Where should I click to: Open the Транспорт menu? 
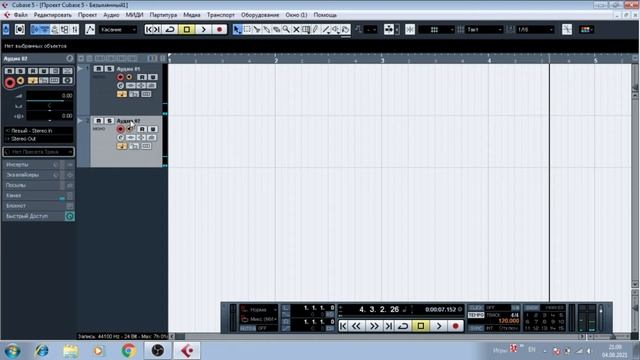tap(220, 15)
